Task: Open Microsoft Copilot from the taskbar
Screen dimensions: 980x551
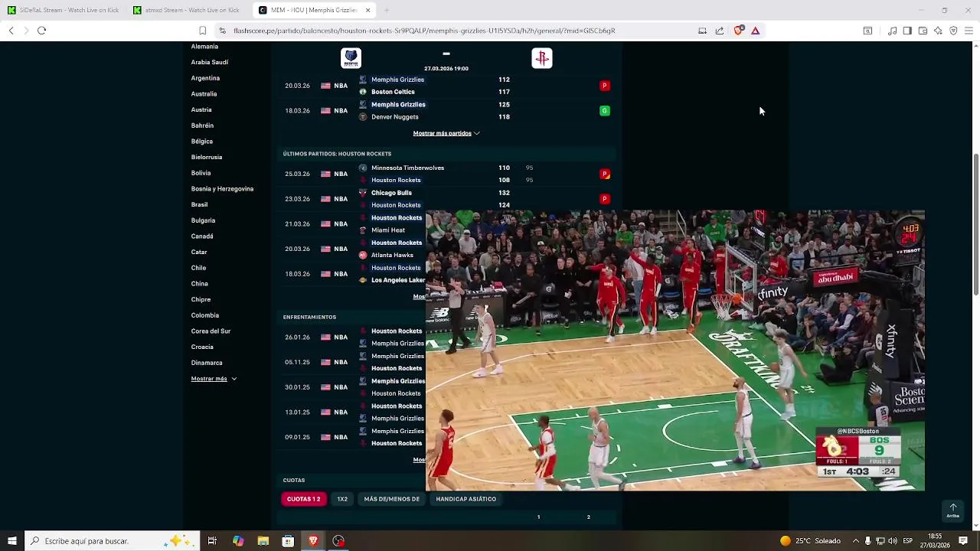Action: coord(238,541)
